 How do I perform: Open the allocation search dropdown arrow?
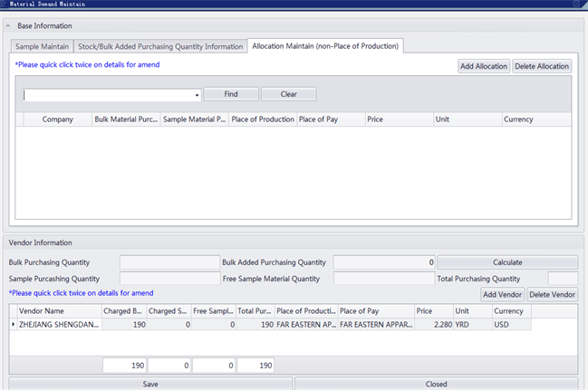coord(197,95)
